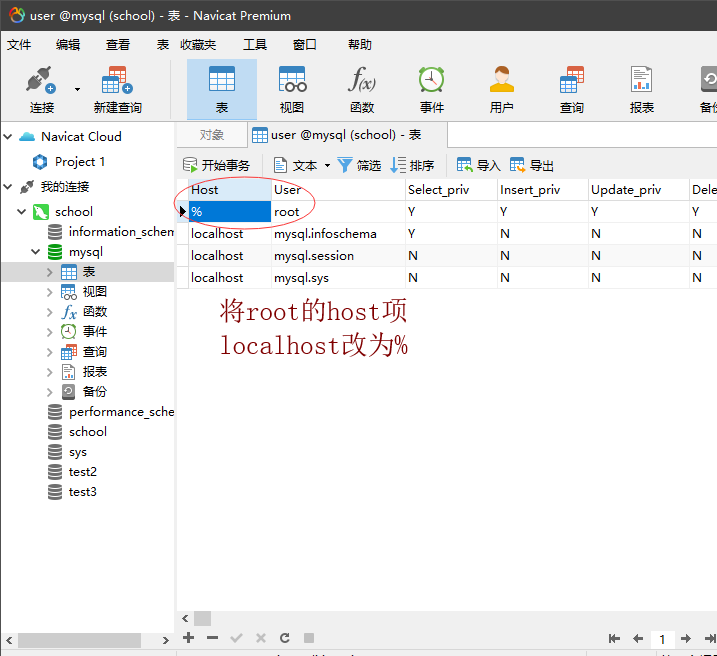Image resolution: width=717 pixels, height=656 pixels.
Task: Open the 编辑 menu
Action: [x=68, y=45]
